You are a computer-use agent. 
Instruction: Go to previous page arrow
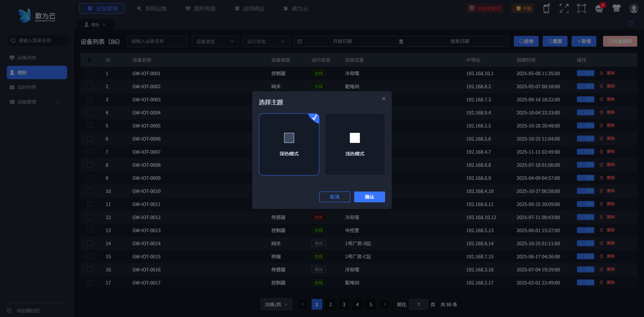pos(303,304)
